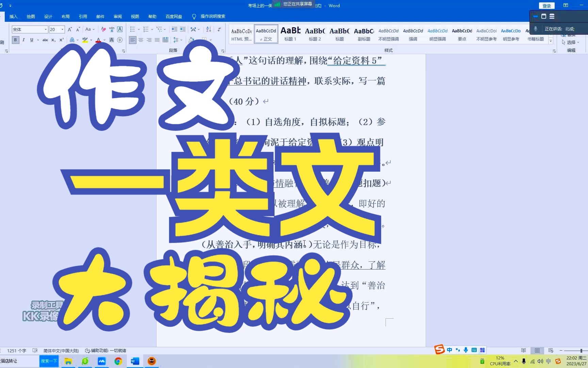
Task: Insert enclosed character icon
Action: (120, 40)
